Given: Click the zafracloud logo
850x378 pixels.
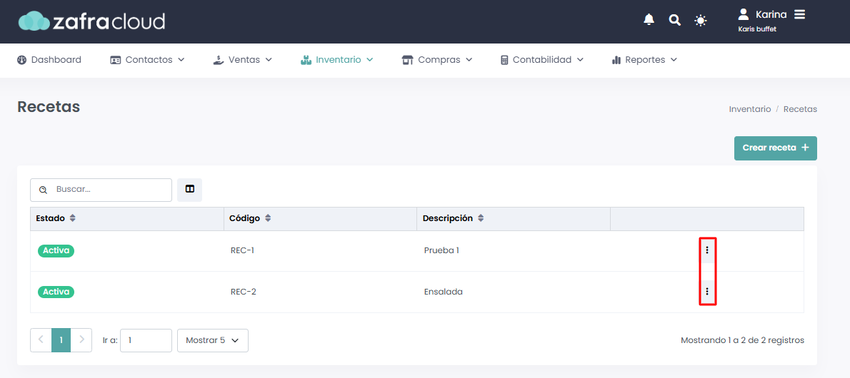Looking at the screenshot, I should (92, 21).
